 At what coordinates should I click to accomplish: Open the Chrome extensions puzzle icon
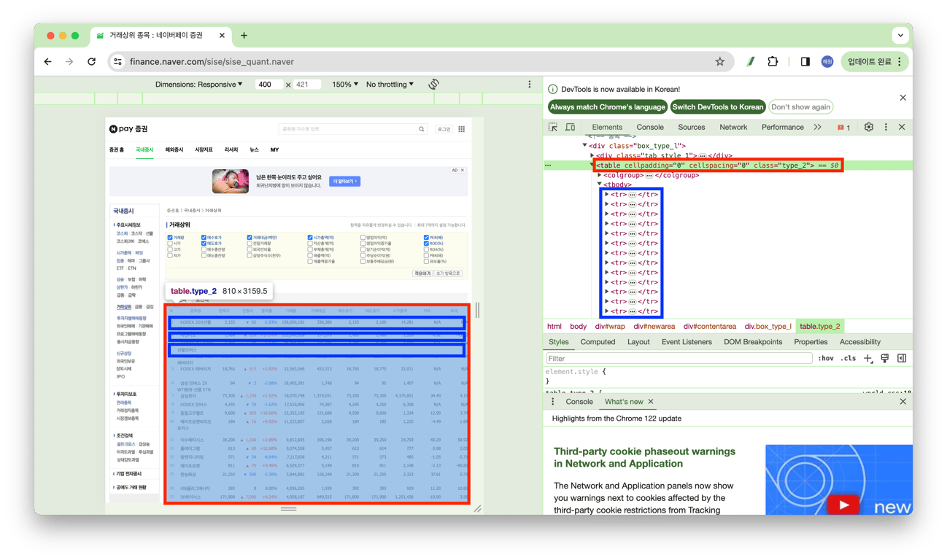[x=773, y=62]
